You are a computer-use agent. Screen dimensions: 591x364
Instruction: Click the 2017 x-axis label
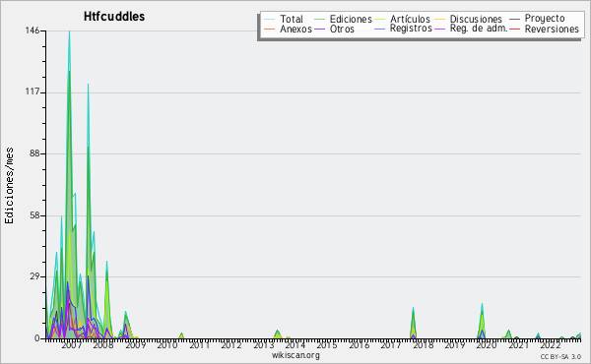(391, 344)
